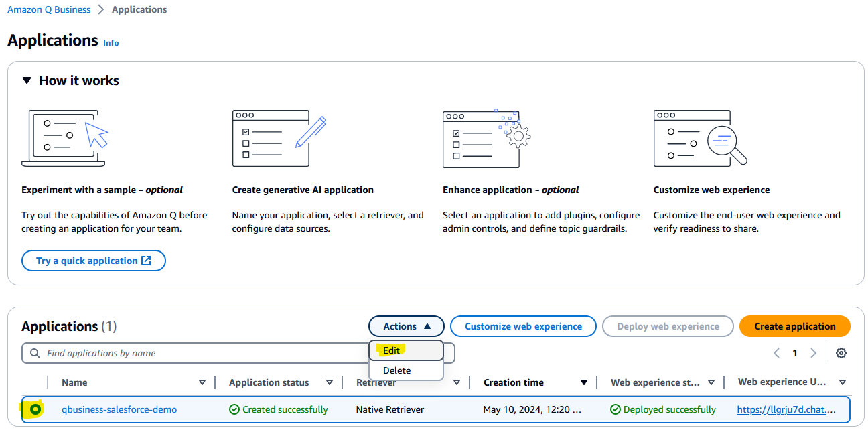The image size is (868, 432).
Task: Click Native Retriever cell
Action: tap(390, 409)
